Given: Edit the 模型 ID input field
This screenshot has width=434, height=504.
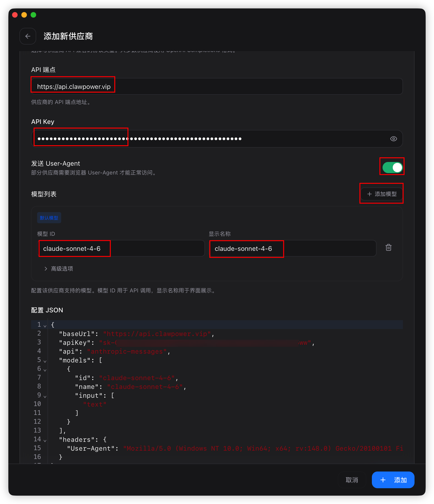Looking at the screenshot, I should (121, 248).
